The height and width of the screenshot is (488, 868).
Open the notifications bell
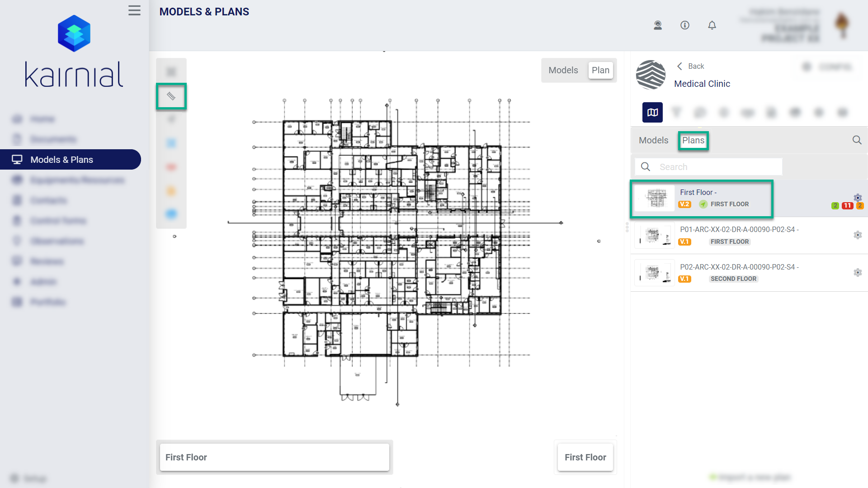click(x=712, y=25)
